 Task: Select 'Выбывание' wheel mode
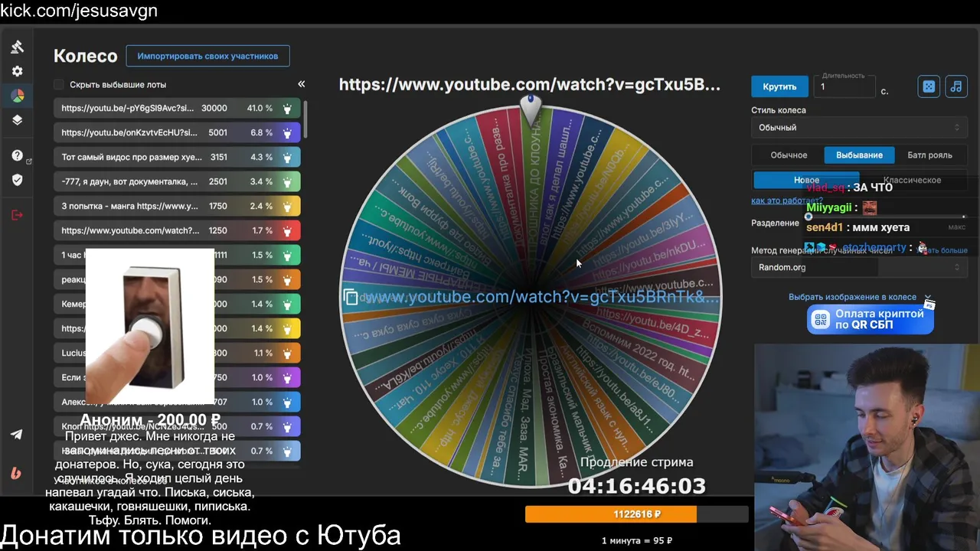coord(859,155)
